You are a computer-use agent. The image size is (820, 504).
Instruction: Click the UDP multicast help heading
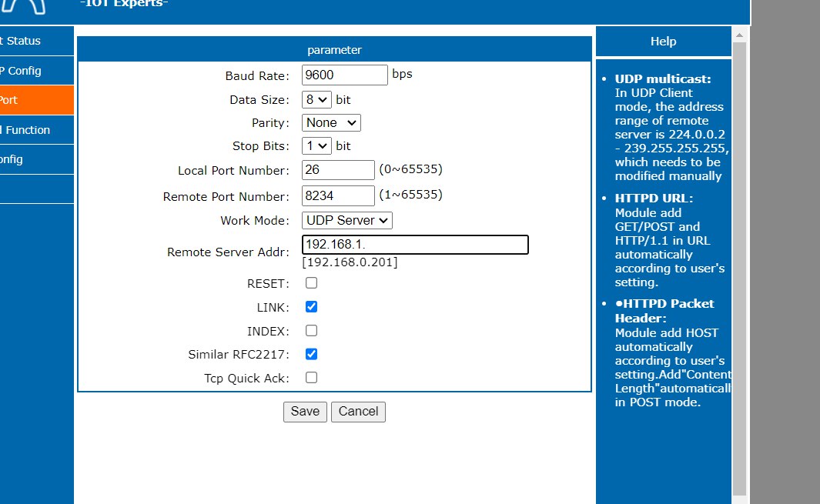coord(663,79)
